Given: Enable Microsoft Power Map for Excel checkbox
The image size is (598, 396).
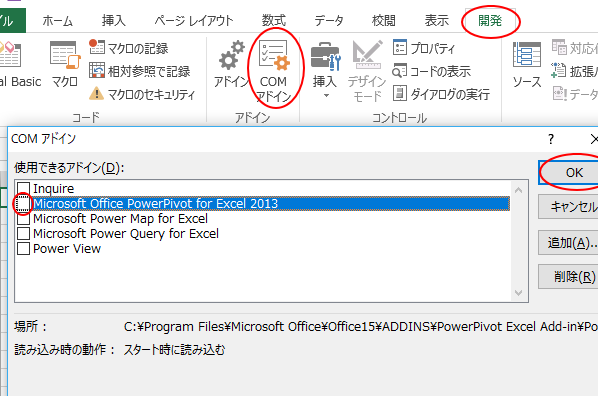Looking at the screenshot, I should 23,219.
